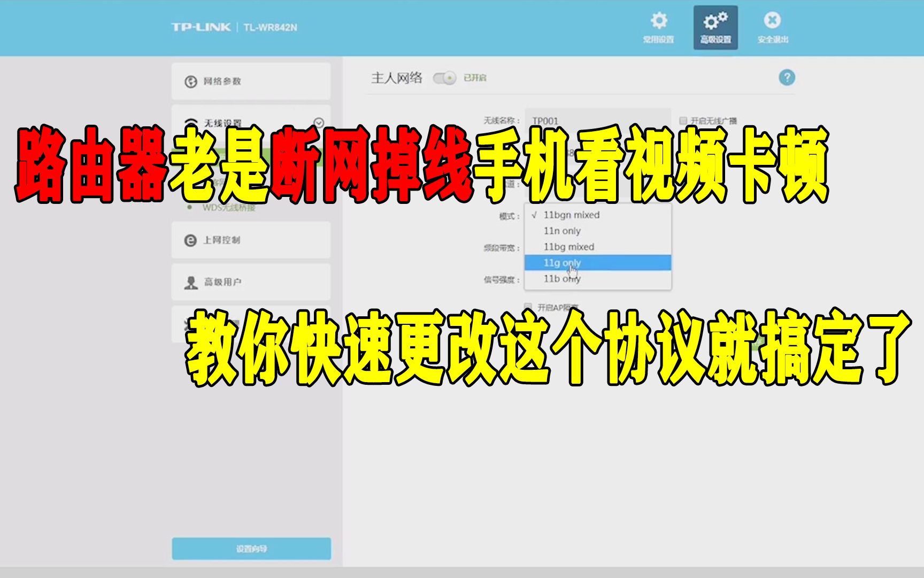This screenshot has height=578, width=924.
Task: Open the help question mark icon
Action: tap(787, 78)
